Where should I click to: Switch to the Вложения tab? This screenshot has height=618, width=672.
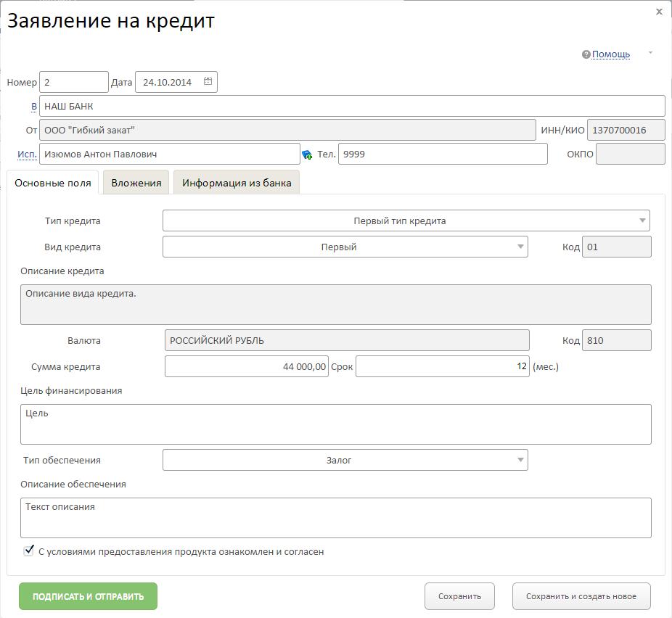tap(136, 183)
